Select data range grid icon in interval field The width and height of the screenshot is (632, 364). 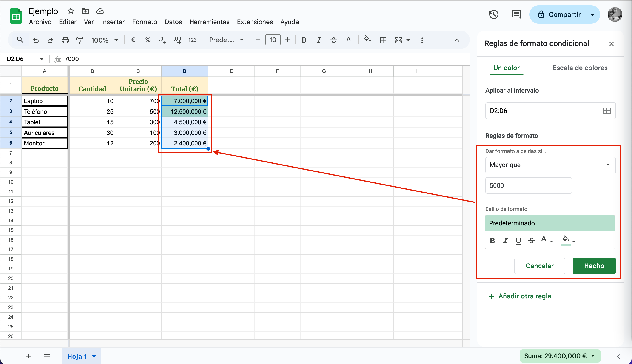(x=606, y=111)
